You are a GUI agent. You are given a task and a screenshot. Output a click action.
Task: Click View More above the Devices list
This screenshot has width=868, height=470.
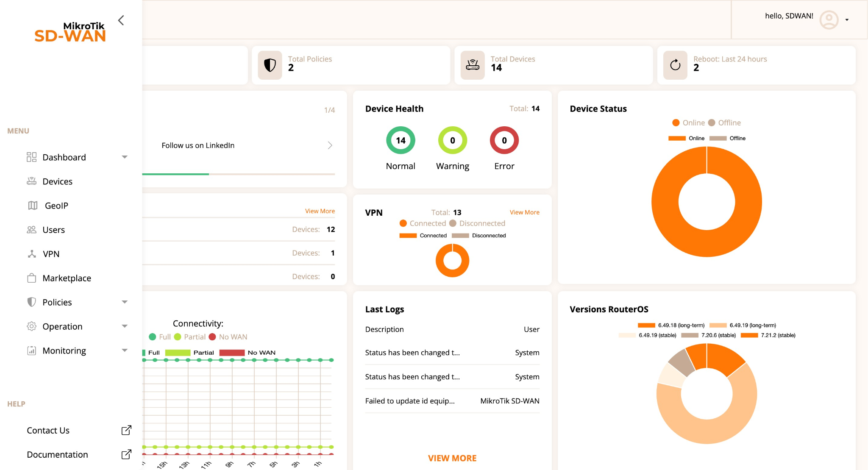pos(320,211)
